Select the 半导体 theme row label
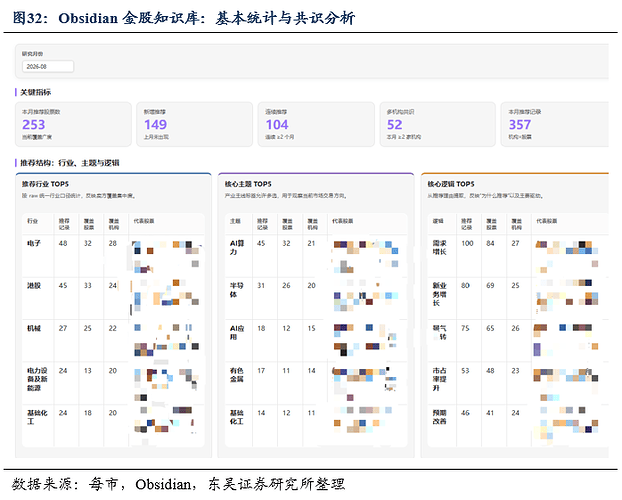The width and height of the screenshot is (622, 500). (x=237, y=290)
